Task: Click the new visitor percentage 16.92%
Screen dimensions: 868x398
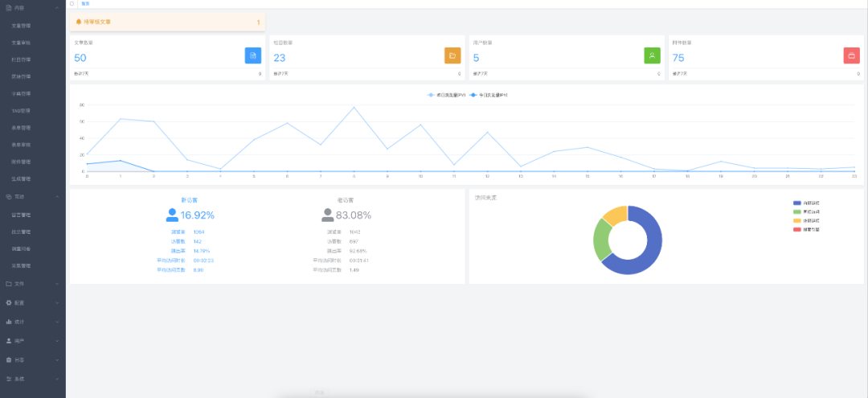Action: 197,215
